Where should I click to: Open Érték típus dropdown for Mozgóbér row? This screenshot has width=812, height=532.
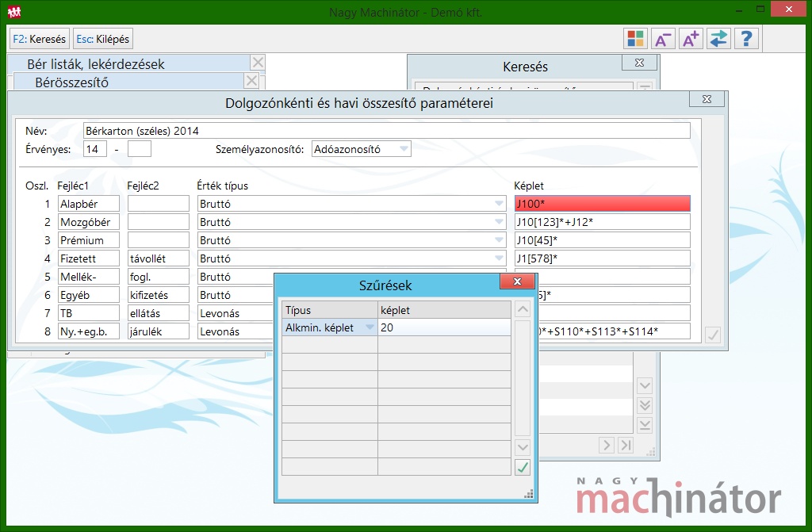coord(499,222)
